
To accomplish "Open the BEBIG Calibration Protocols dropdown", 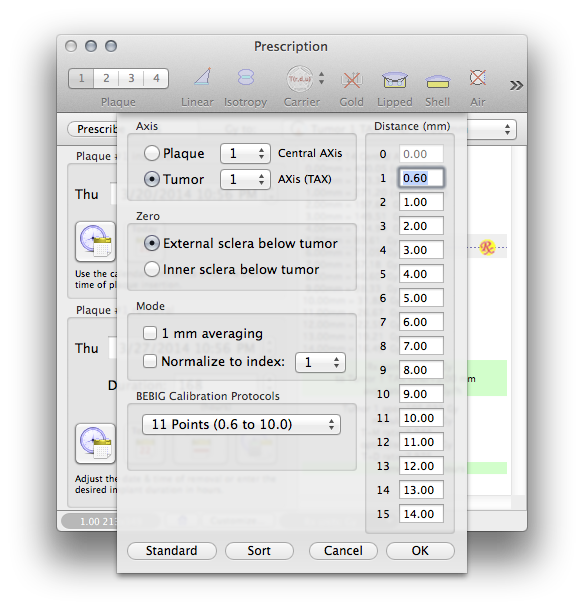I will pos(241,424).
